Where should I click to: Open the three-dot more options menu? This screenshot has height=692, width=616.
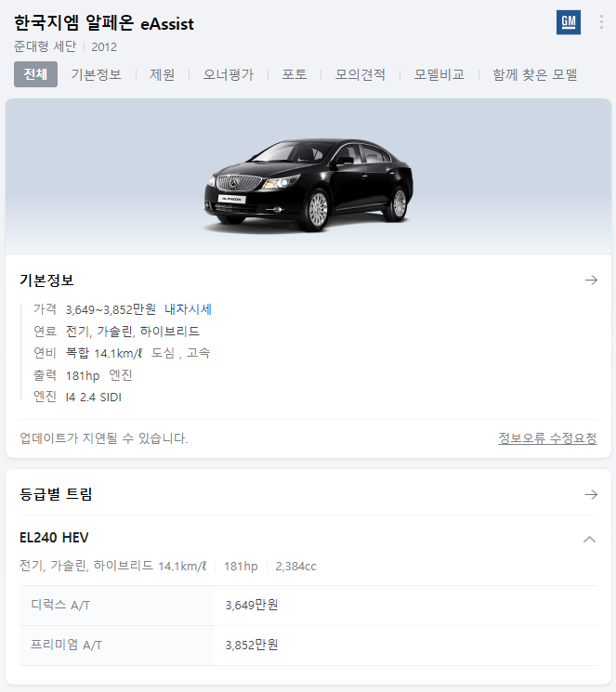pyautogui.click(x=601, y=22)
